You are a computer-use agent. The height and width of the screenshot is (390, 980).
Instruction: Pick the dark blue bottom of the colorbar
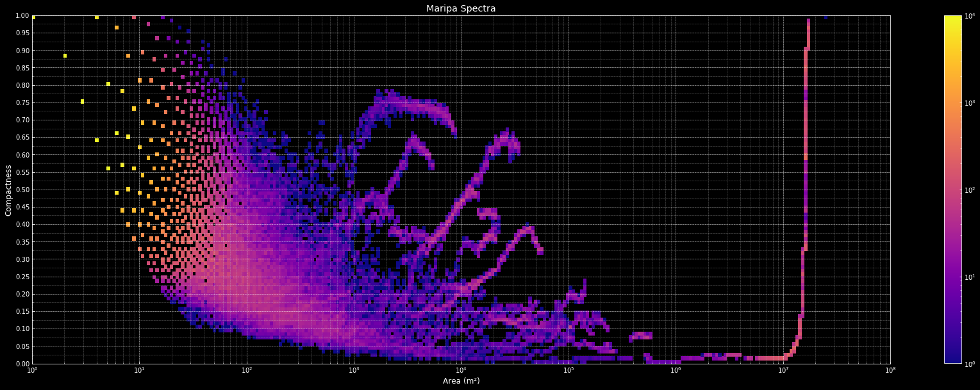952,360
